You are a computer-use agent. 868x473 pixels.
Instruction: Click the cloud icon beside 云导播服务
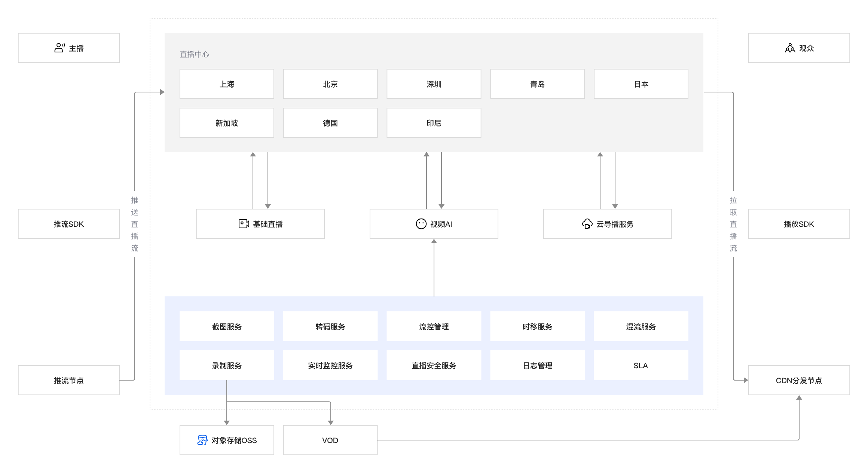click(587, 224)
